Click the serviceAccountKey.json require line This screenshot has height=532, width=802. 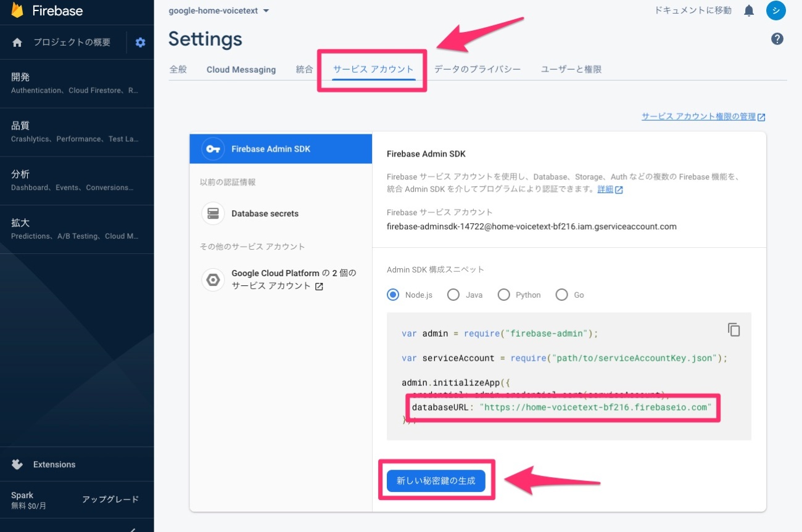[x=564, y=358]
